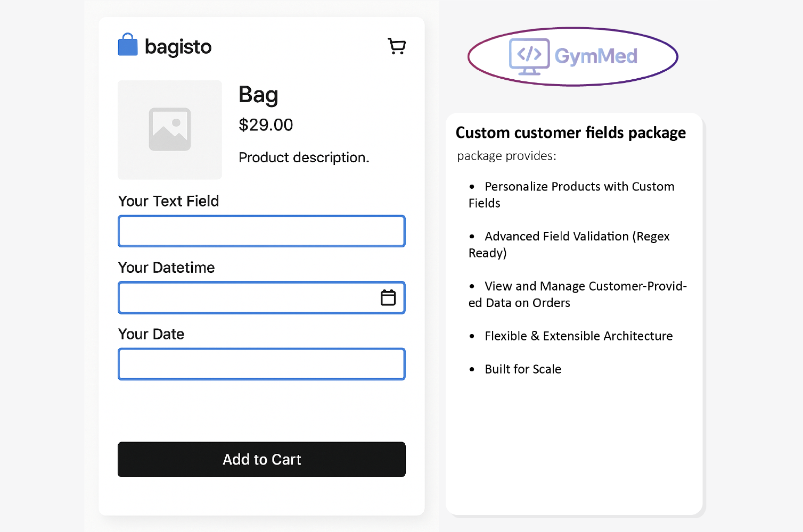The width and height of the screenshot is (803, 532).
Task: Click the 'Your Datetime' label
Action: pyautogui.click(x=167, y=268)
